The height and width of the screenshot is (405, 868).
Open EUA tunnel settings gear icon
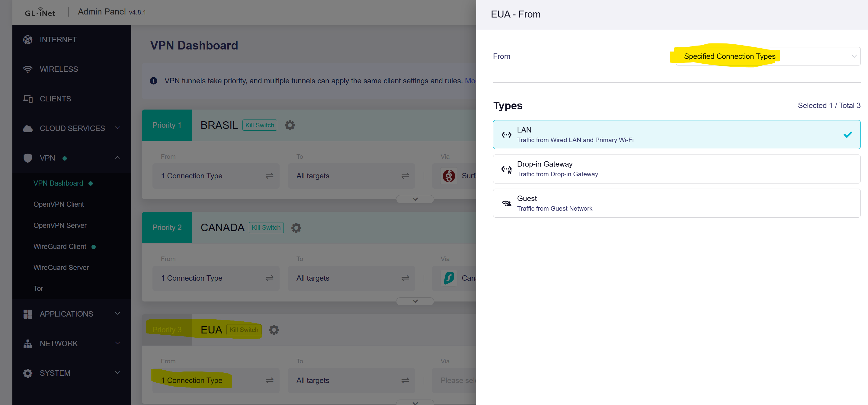pos(274,330)
